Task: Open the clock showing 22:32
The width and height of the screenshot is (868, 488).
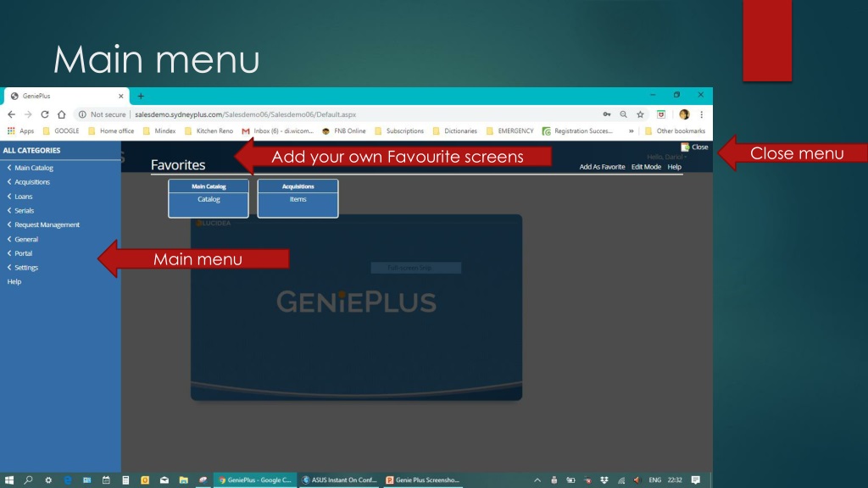Action: [x=674, y=480]
